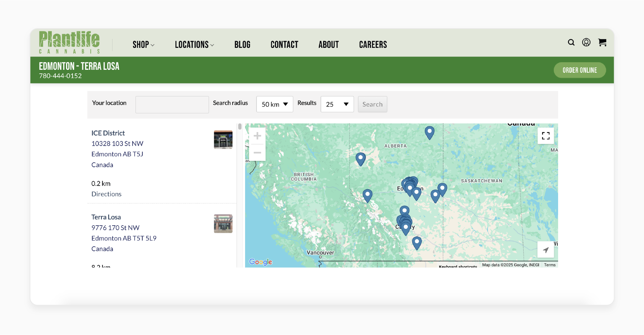
Task: Open the ABOUT page
Action: coord(328,45)
